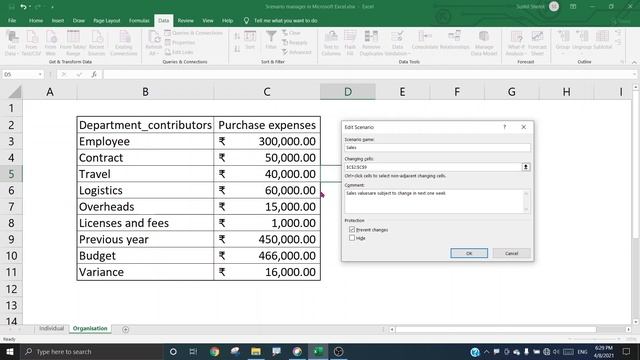Screen dimensions: 640x360
Task: Expand the Name Box dropdown arrow
Action: [40, 74]
